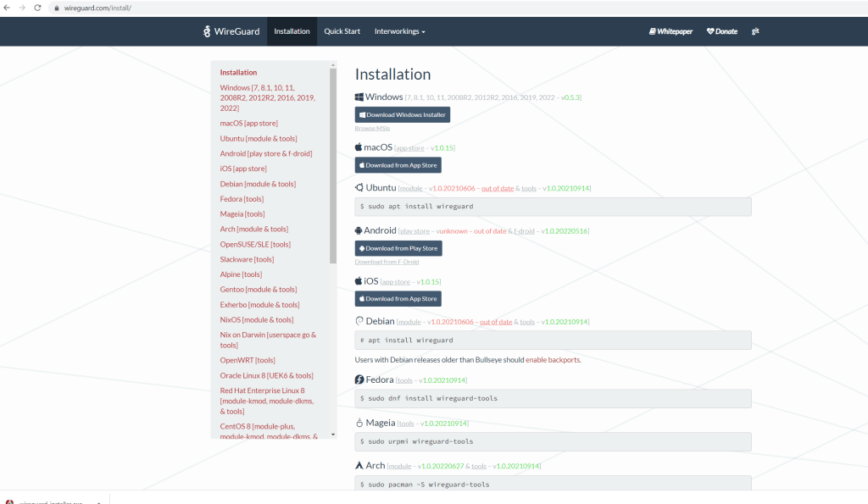Click the padlock site info icon
This screenshot has height=504, width=868.
[x=57, y=8]
